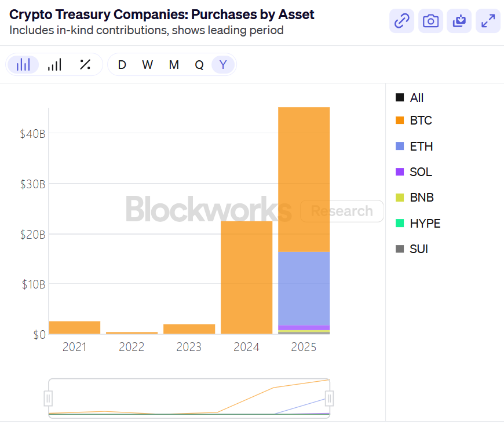Select Monthly (M) period

click(174, 65)
